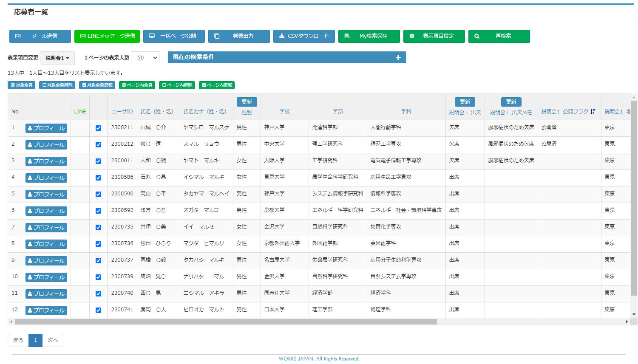The height and width of the screenshot is (364, 638).
Task: Click the download icon on CSVダウンロード
Action: point(282,36)
